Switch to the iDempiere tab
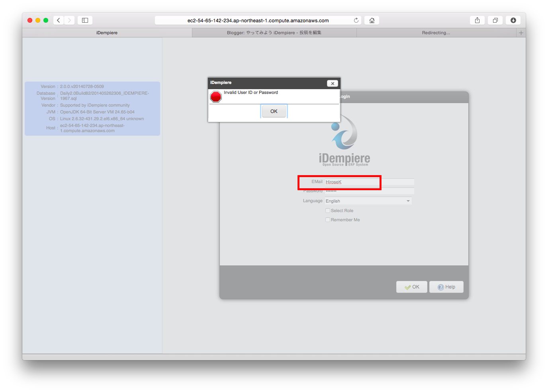Screen dimensions: 548x392 [x=107, y=33]
